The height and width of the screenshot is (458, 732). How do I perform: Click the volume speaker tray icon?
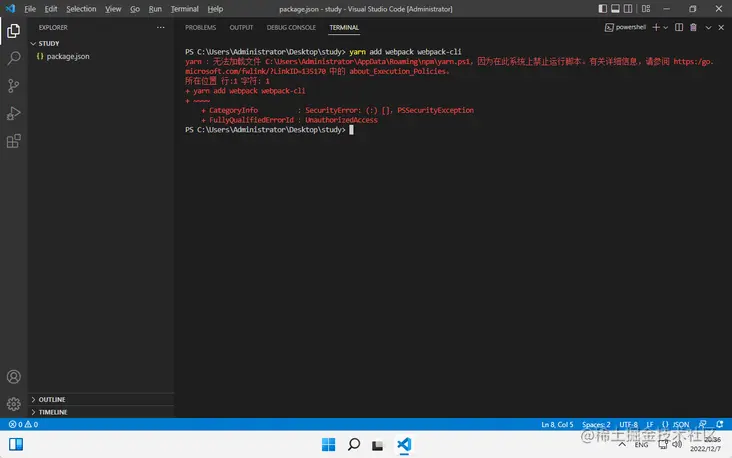coord(677,444)
